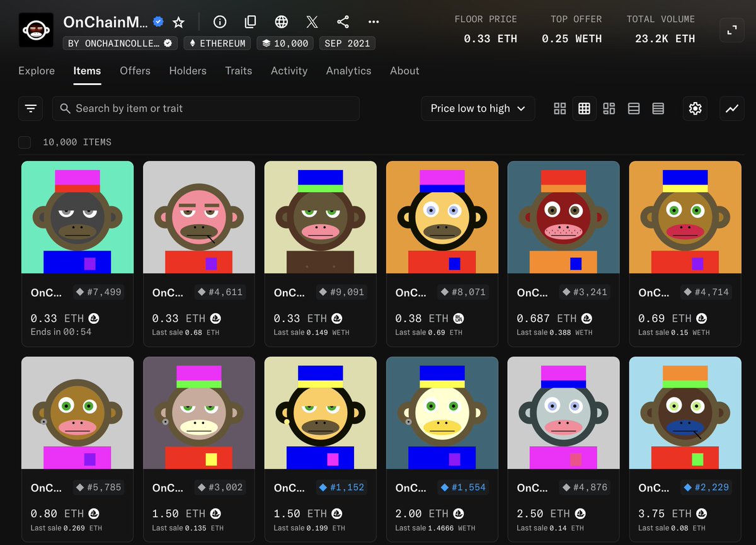Go to the About tab
This screenshot has width=756, height=545.
tap(404, 71)
